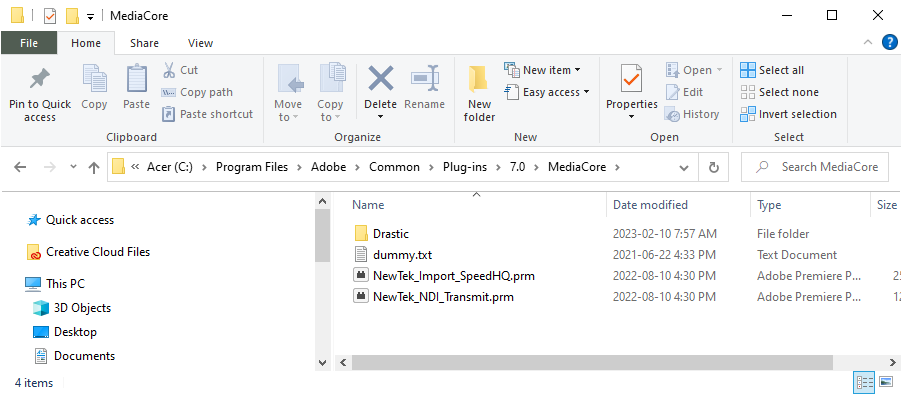Open the File tab

(29, 43)
